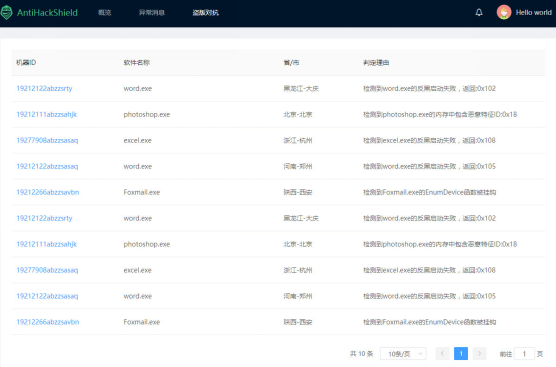This screenshot has width=556, height=367.
Task: Open the notifications bell icon
Action: 479,12
